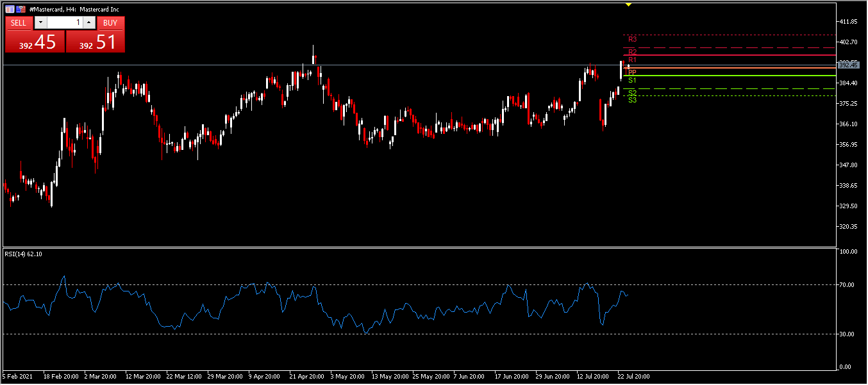The height and width of the screenshot is (385, 868).
Task: Decrease trade volume with down arrow
Action: (40, 23)
